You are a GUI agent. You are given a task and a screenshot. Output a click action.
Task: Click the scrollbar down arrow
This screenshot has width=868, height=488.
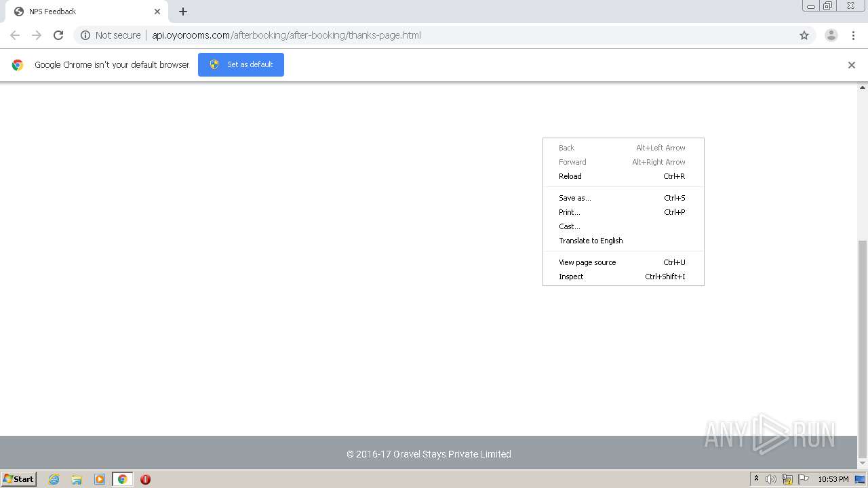(x=863, y=464)
